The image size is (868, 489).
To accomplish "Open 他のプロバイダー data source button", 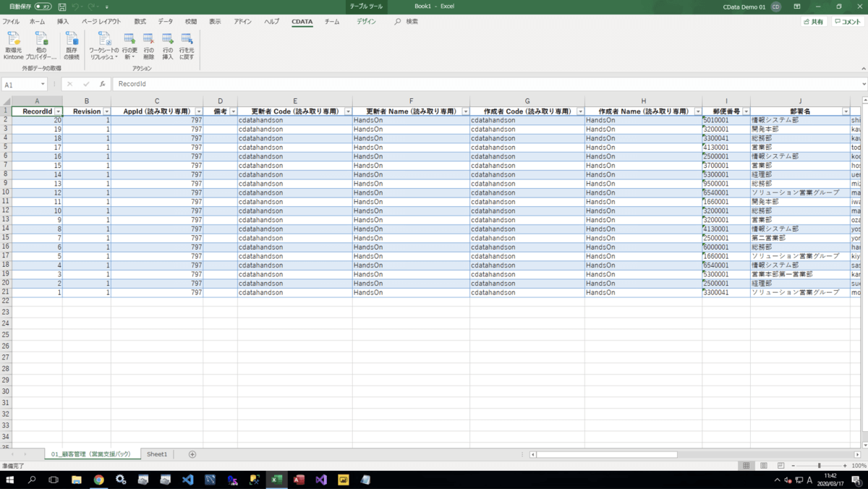I will (x=41, y=46).
